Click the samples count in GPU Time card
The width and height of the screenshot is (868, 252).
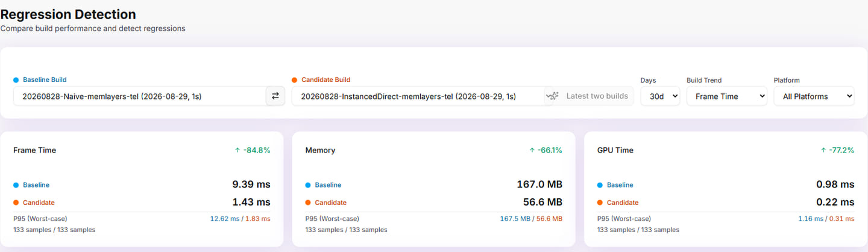[638, 230]
